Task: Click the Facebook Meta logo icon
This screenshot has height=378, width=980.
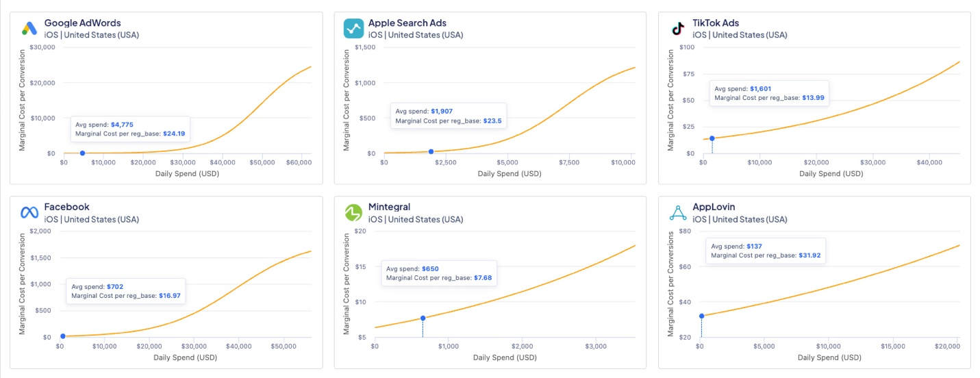Action: pyautogui.click(x=29, y=212)
